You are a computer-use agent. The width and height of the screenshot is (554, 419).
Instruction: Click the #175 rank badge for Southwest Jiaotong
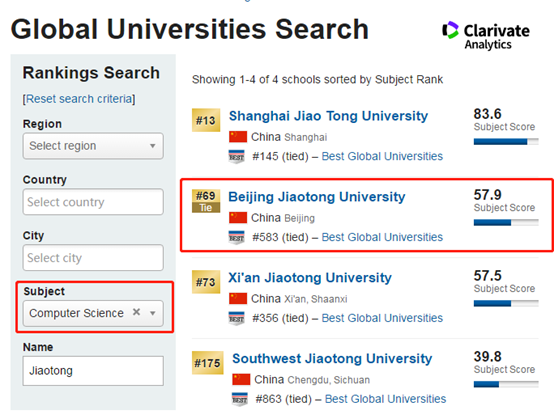pos(208,363)
